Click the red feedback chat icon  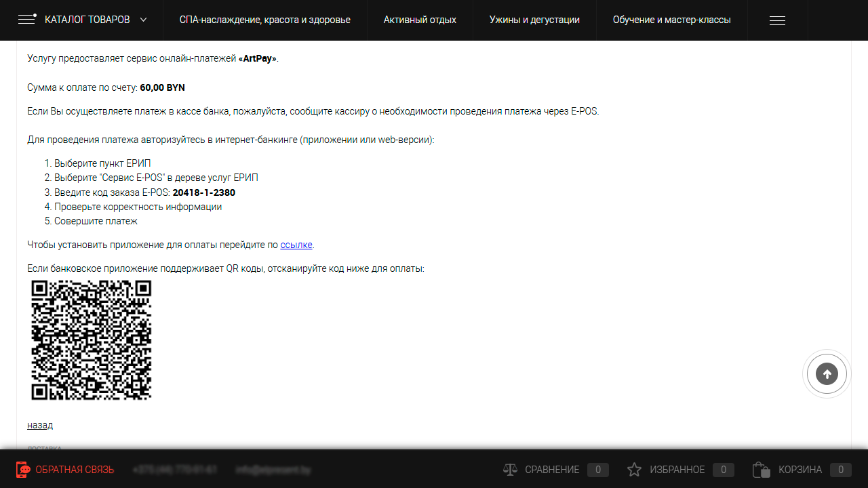tap(23, 470)
